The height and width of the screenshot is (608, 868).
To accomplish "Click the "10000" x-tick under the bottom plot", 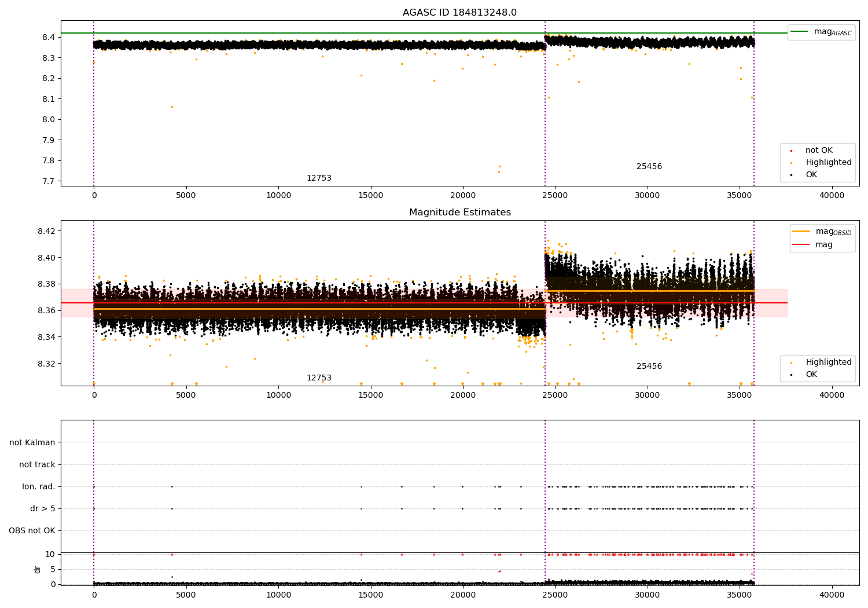I will (x=278, y=595).
